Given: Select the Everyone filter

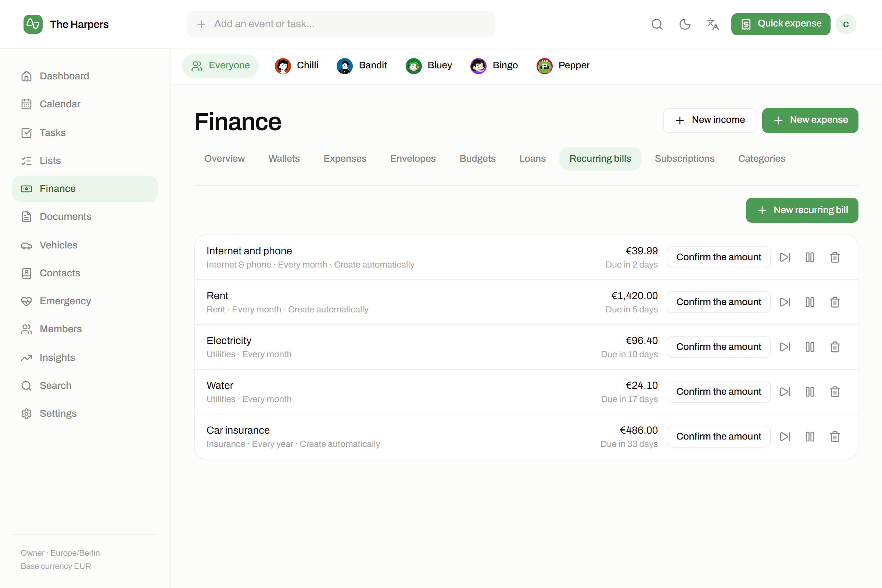Looking at the screenshot, I should tap(220, 66).
